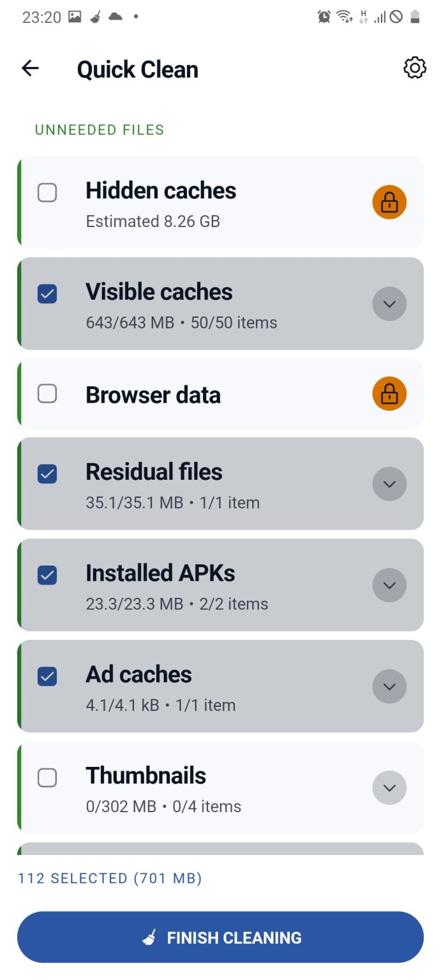Tap the Residual files title
This screenshot has height=980, width=441.
coord(154,472)
